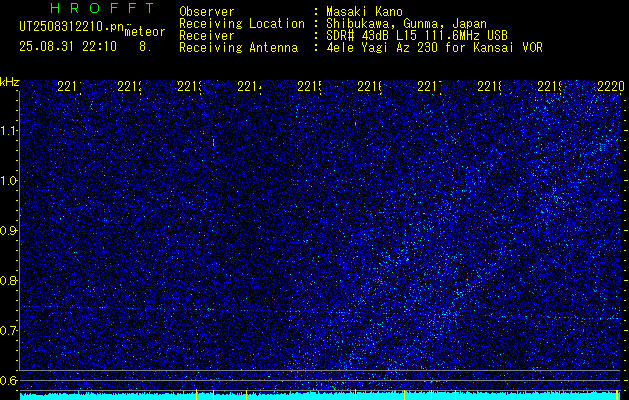Viewport: 629px width, 400px height.
Task: Click the 2220 time marker
Action: tap(611, 86)
